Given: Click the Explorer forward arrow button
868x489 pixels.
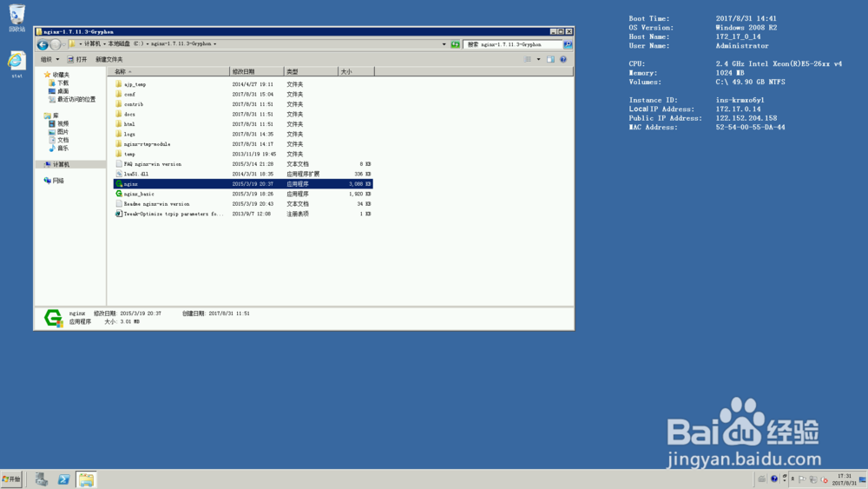Looking at the screenshot, I should (56, 45).
